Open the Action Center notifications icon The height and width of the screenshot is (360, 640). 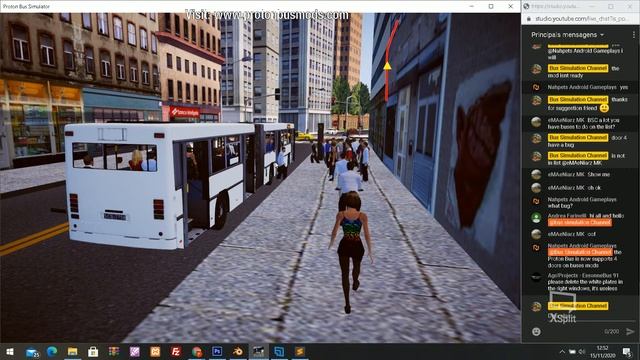627,352
